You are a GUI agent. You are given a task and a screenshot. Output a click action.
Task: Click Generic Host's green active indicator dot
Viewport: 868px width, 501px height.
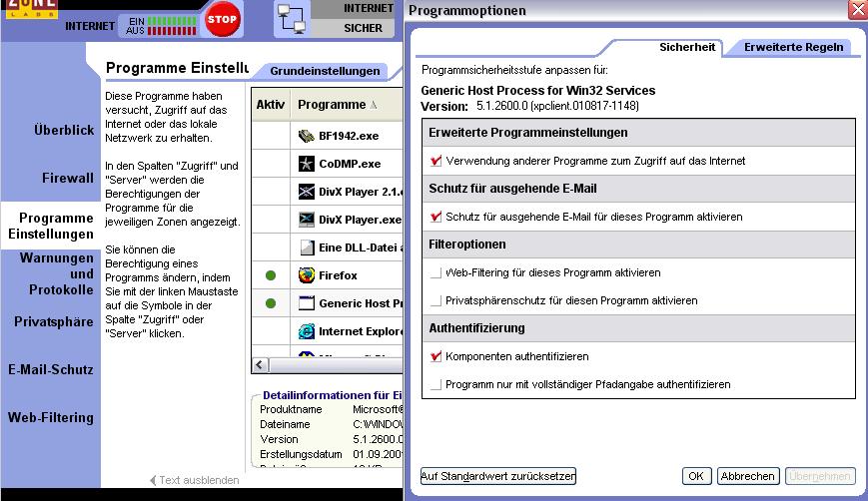271,303
